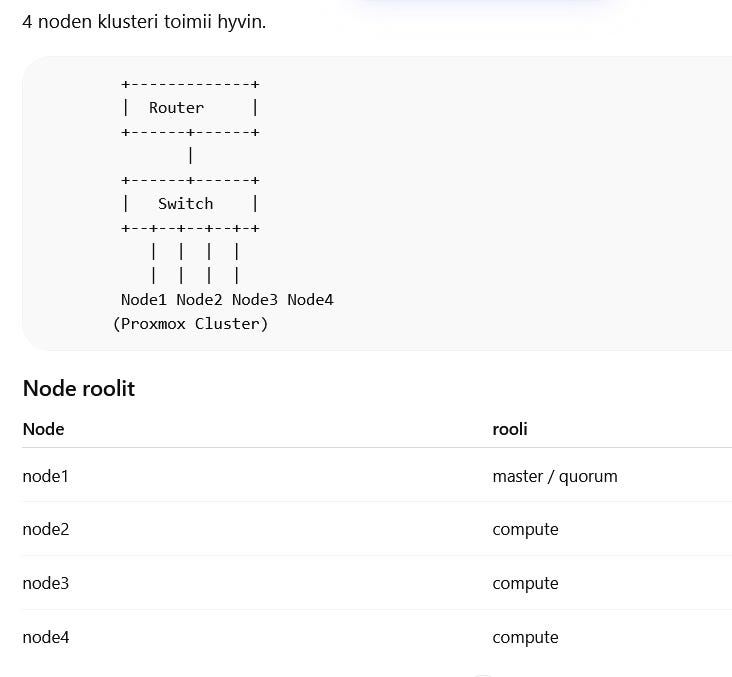
Task: Click the 'Node roolit' heading
Action: coord(78,388)
